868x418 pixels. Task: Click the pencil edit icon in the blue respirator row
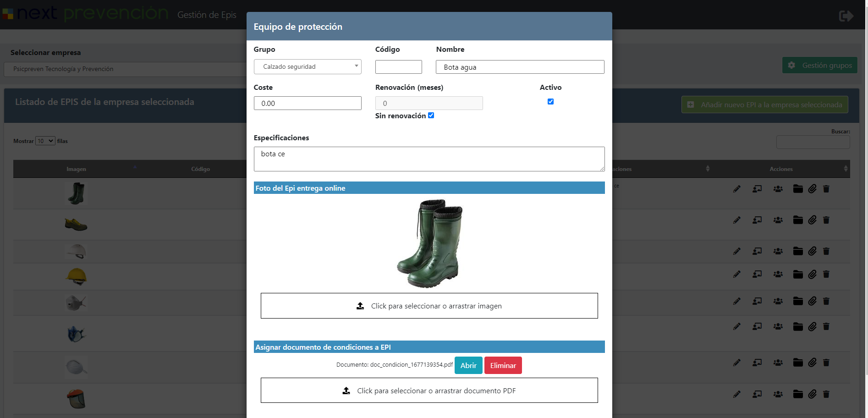tap(737, 326)
